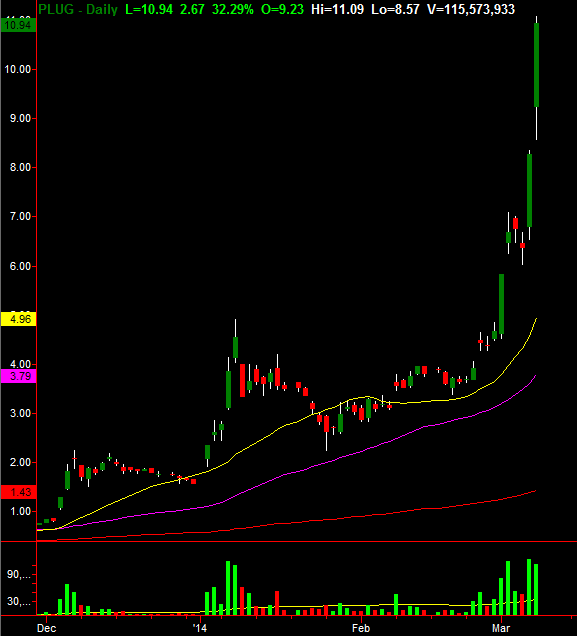Click the 30 volume axis label
The width and height of the screenshot is (577, 636).
coord(19,602)
